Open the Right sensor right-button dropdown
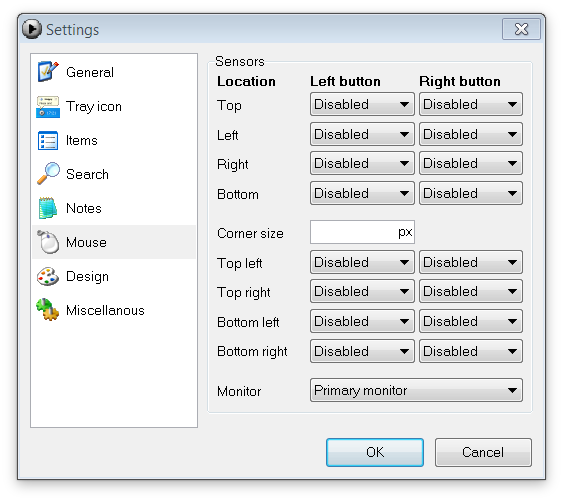This screenshot has width=563, height=501. (x=471, y=163)
